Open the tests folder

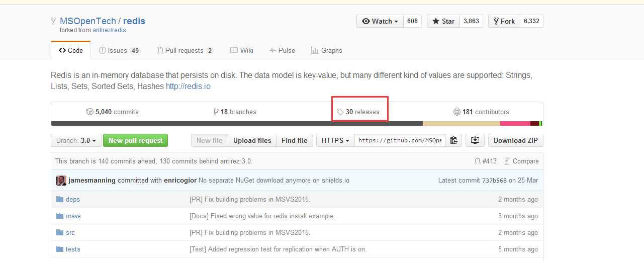point(73,249)
